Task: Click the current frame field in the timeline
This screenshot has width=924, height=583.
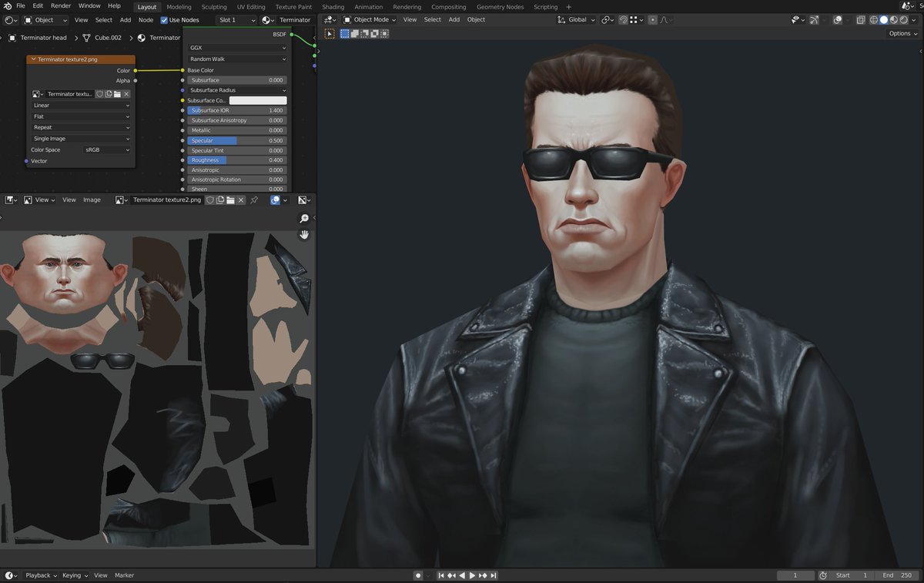Action: pos(795,575)
